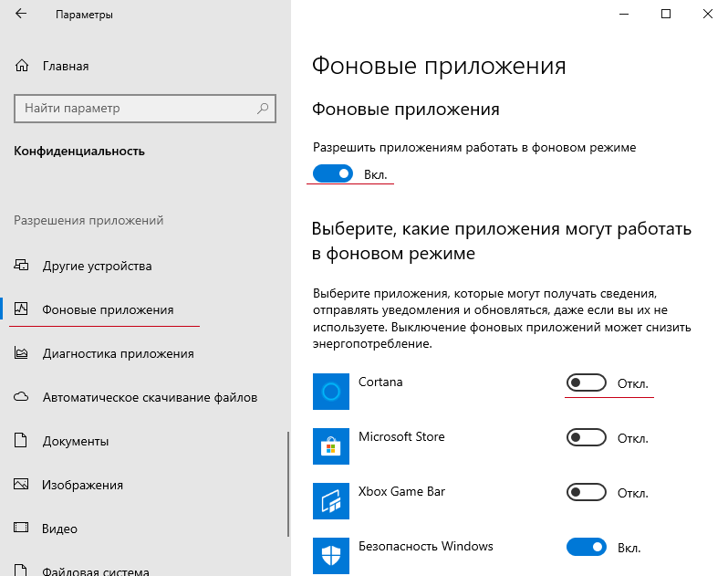Maximize the Параметры window
This screenshot has width=728, height=576.
666,14
